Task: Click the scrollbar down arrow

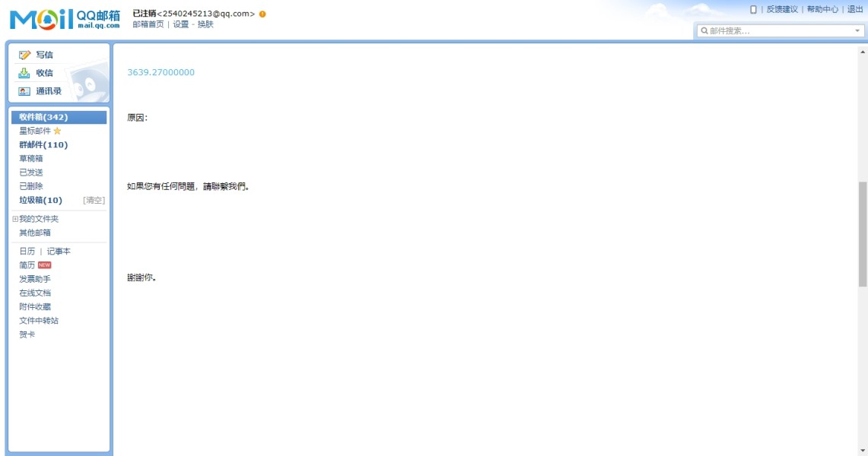Action: click(863, 451)
